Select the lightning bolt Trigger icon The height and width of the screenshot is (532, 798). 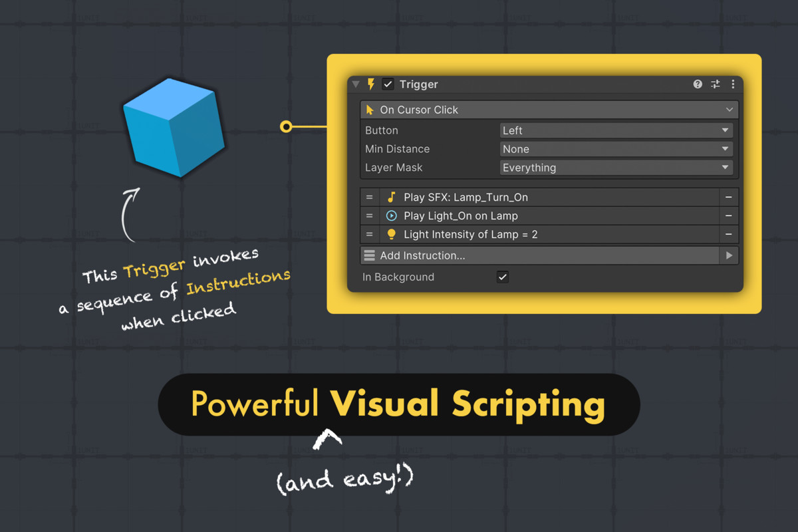[370, 84]
